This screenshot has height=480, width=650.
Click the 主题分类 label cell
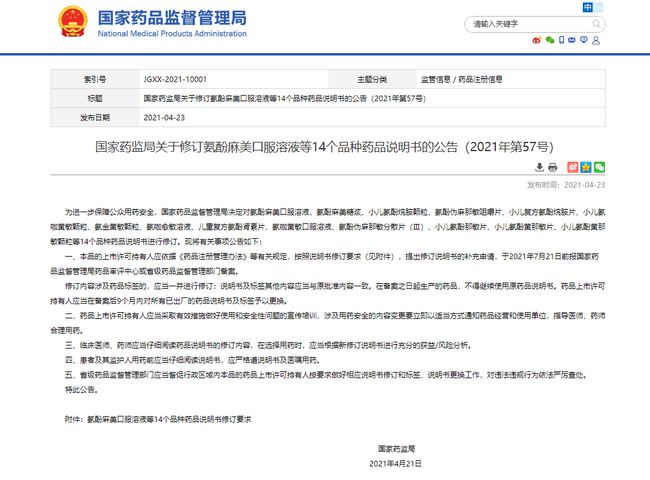click(372, 79)
